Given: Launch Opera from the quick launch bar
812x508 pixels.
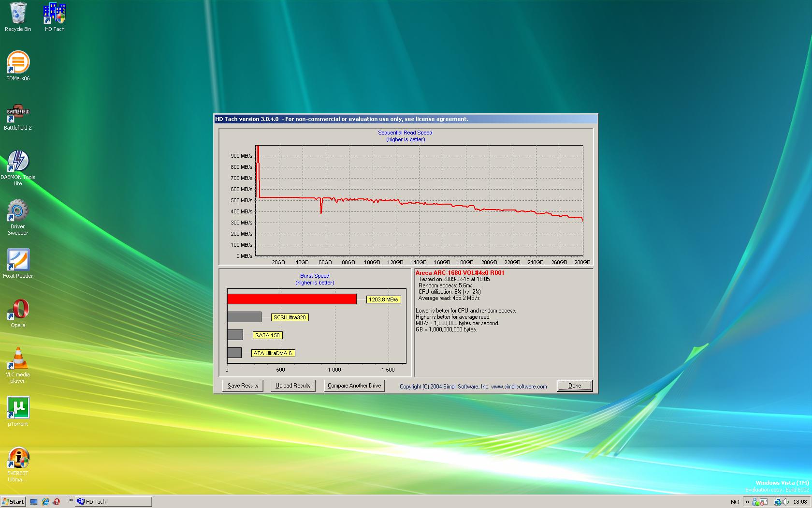Looking at the screenshot, I should [57, 502].
